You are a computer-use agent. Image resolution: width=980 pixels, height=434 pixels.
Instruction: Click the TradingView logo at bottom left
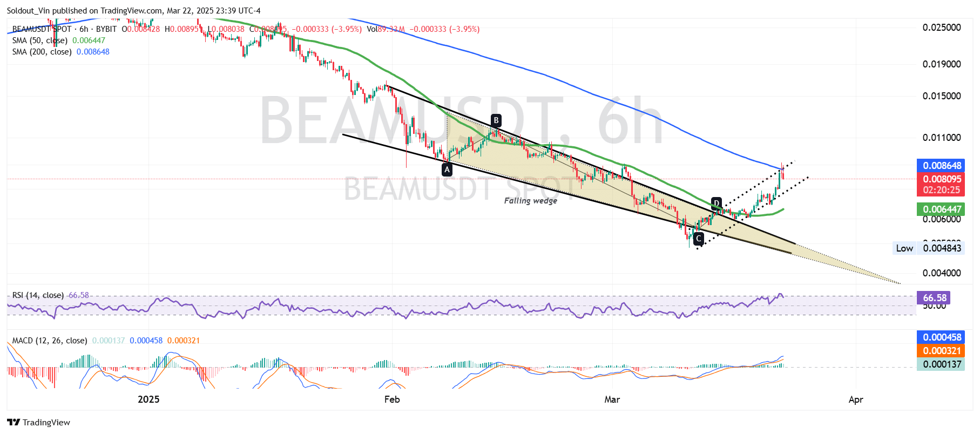point(38,422)
